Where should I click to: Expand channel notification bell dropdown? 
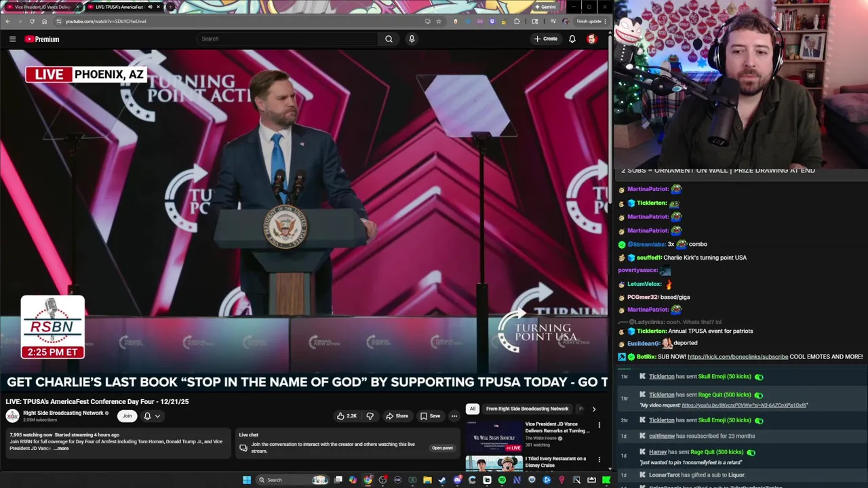[152, 416]
